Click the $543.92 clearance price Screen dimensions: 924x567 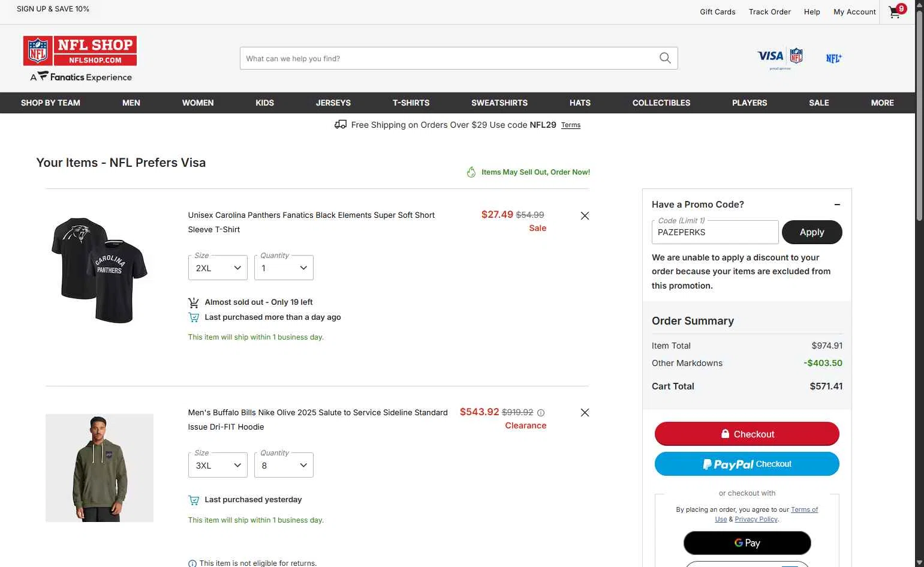[479, 412]
